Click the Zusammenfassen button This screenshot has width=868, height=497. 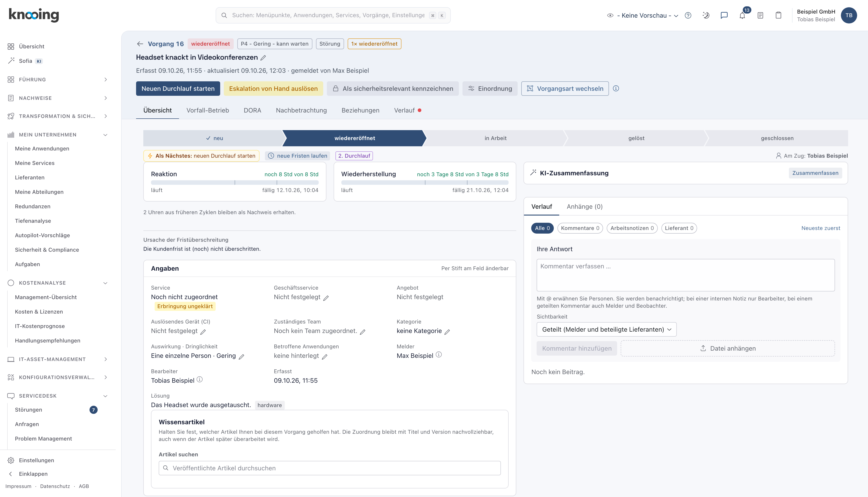pos(815,173)
